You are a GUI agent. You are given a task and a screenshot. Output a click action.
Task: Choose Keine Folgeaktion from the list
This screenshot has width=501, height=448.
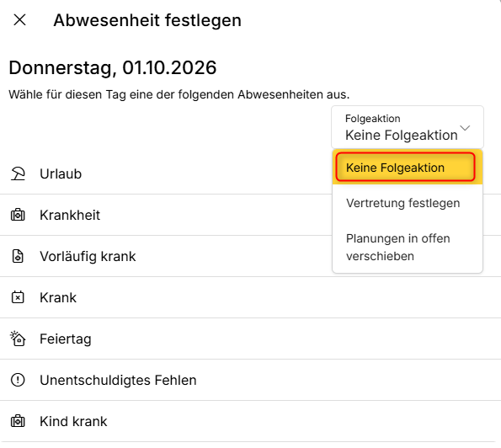coord(406,167)
